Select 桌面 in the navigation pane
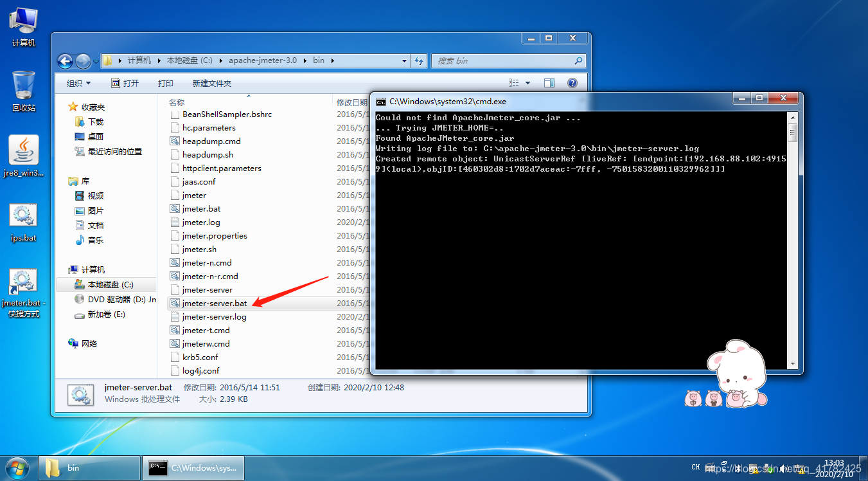 89,136
